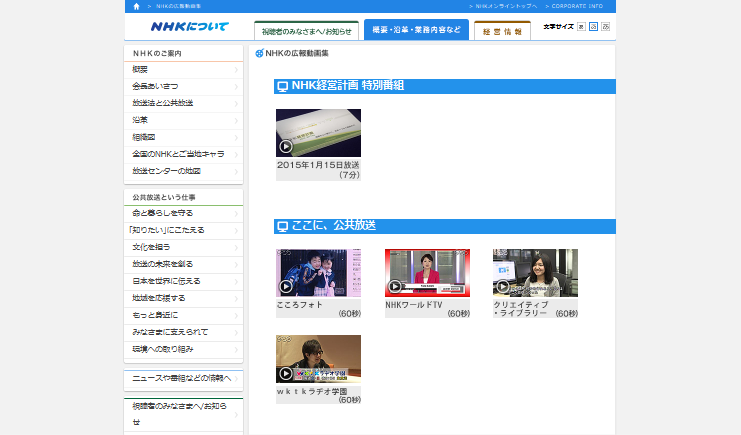Click the 公共放送という仕事 sidebar heading
This screenshot has width=741, height=435.
click(x=164, y=197)
